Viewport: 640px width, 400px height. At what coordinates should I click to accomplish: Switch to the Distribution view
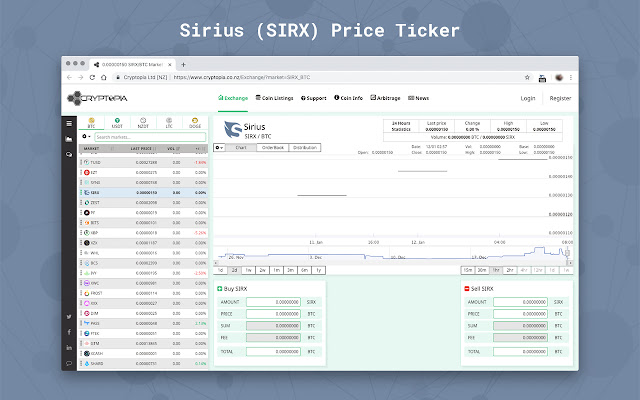305,147
